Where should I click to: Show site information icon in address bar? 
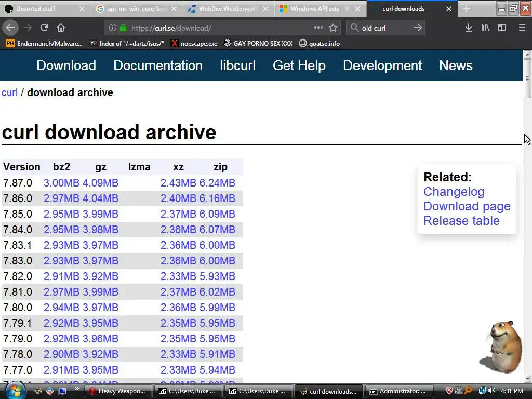[113, 28]
